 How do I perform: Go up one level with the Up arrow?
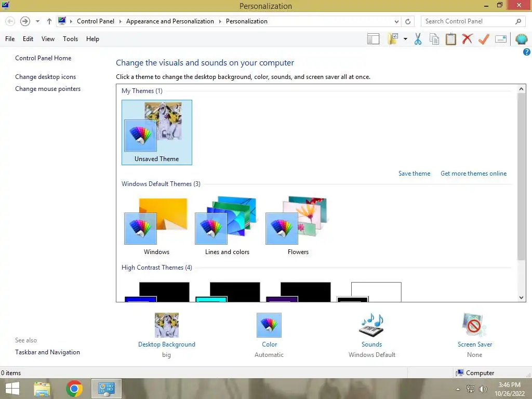pyautogui.click(x=49, y=21)
